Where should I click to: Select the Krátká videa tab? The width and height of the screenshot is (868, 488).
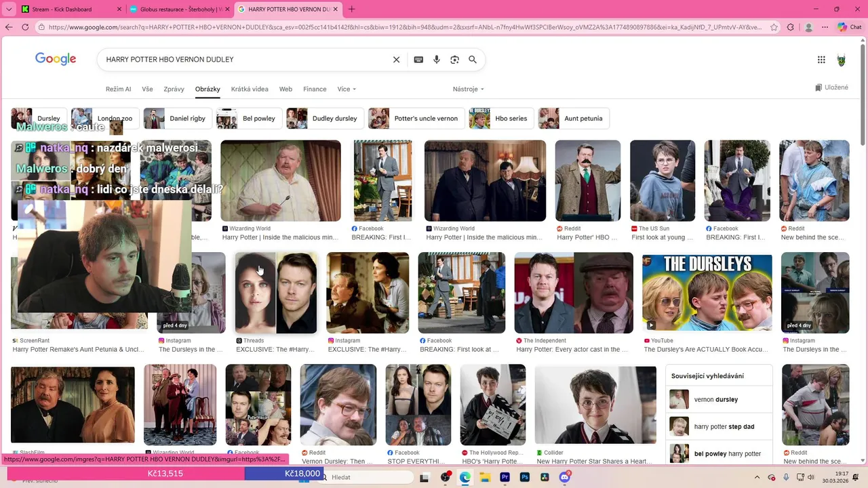pos(250,89)
